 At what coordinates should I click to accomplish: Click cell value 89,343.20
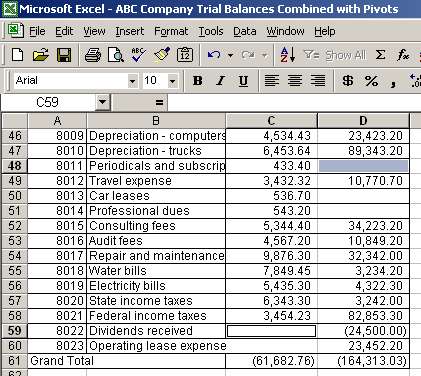[363, 151]
